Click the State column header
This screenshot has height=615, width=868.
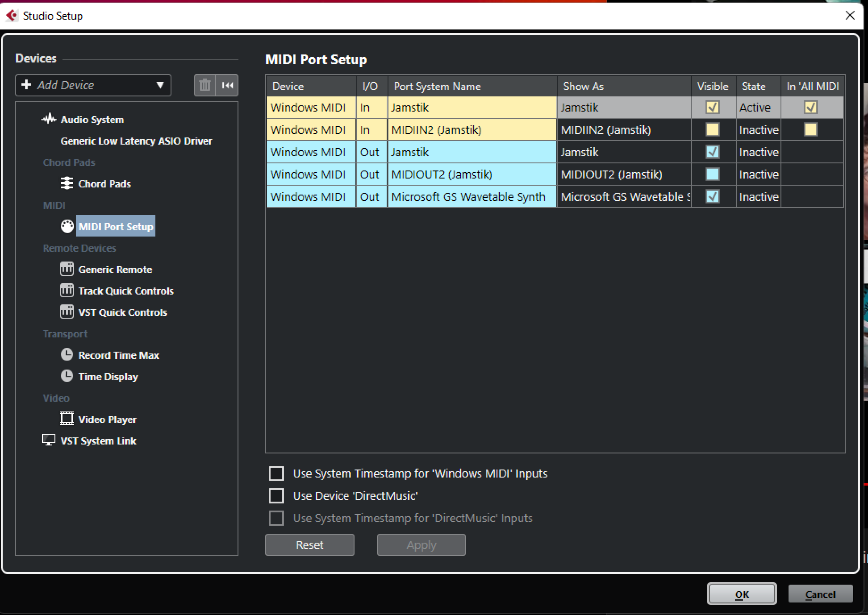pos(758,86)
